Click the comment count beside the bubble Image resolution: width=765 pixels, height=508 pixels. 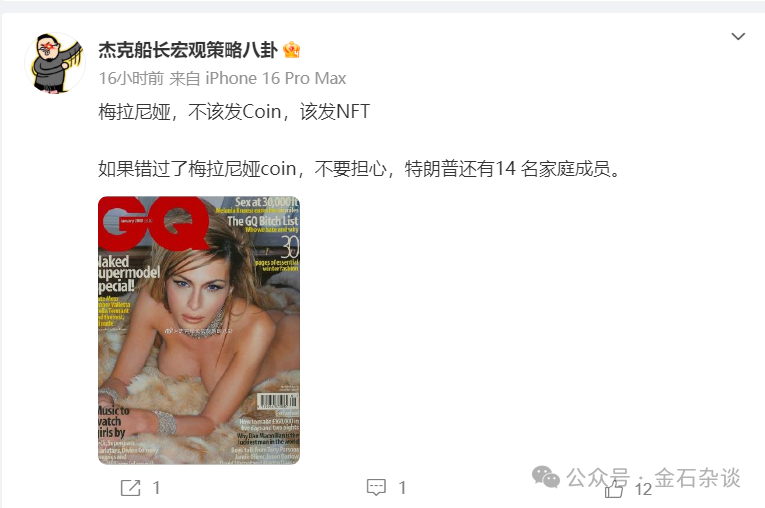[x=403, y=488]
